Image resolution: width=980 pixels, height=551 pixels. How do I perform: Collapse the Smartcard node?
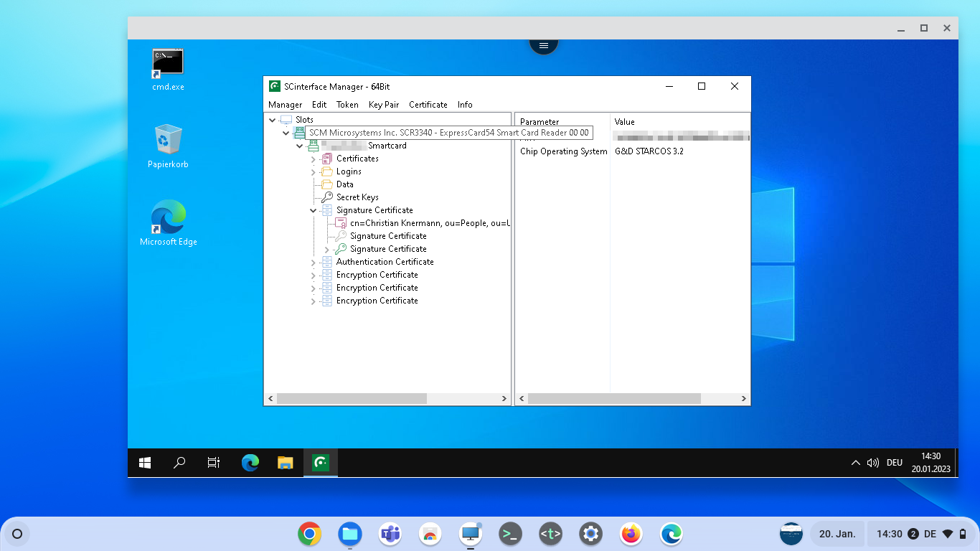299,146
